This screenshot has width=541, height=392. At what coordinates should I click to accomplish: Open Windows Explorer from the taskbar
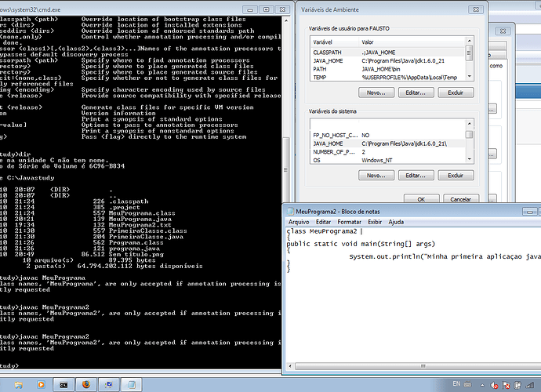(x=19, y=384)
